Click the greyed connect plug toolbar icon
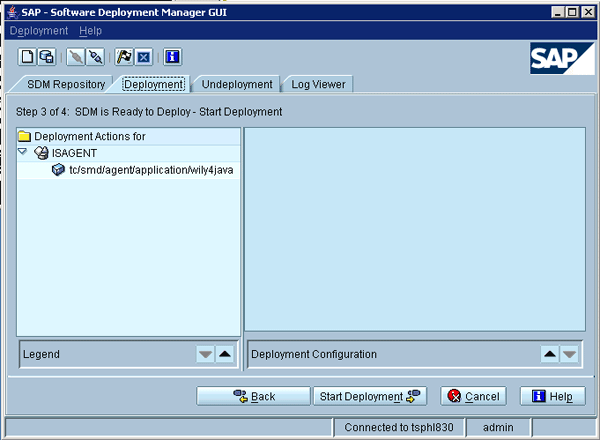Viewport: 600px width, 440px height. pos(76,57)
